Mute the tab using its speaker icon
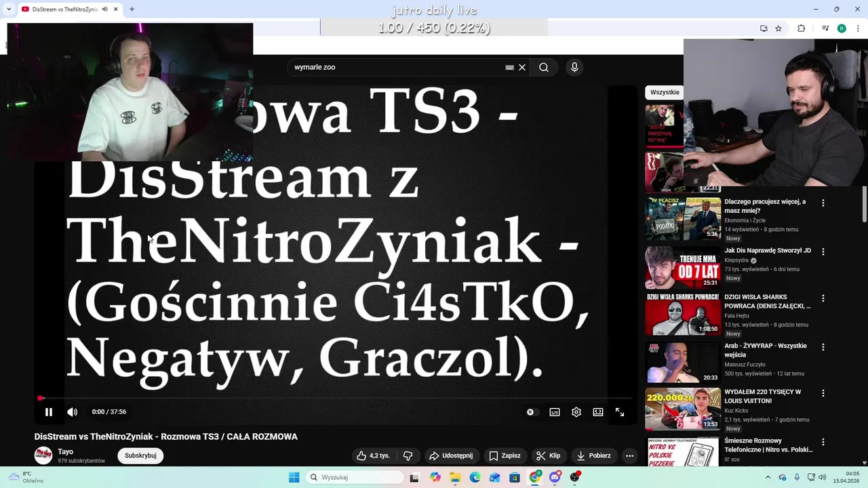The width and height of the screenshot is (868, 488). [104, 9]
